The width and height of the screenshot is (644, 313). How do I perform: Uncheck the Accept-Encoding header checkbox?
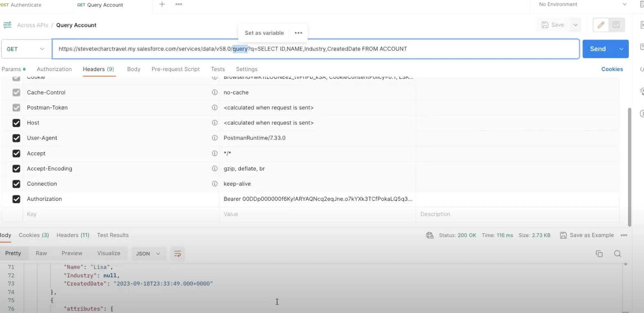coord(16,168)
